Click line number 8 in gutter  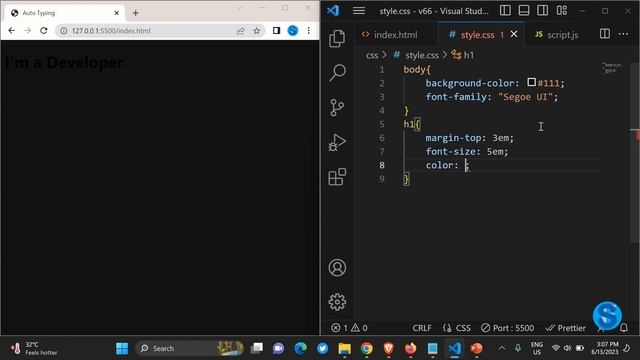[x=382, y=165]
